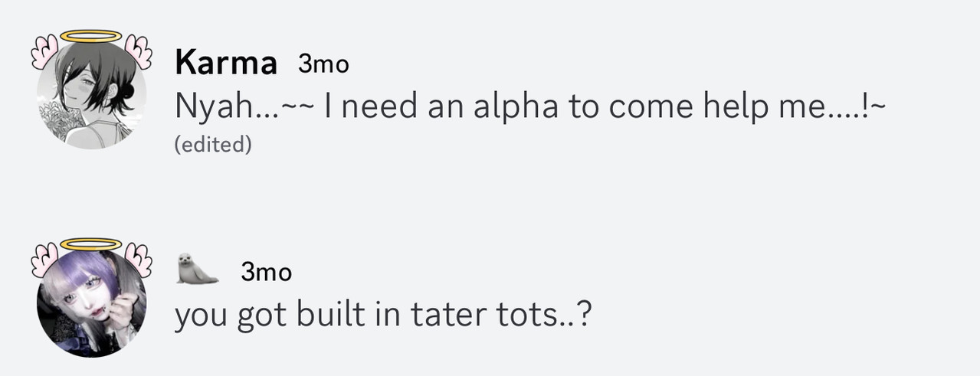Click the golden halo above Karma's avatar
Viewport: 980px width, 376px height.
[91, 36]
